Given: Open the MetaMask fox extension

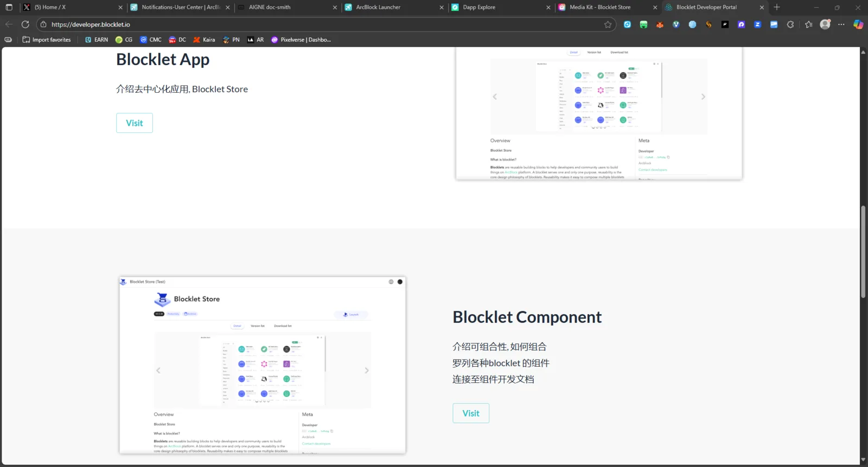Looking at the screenshot, I should [660, 24].
